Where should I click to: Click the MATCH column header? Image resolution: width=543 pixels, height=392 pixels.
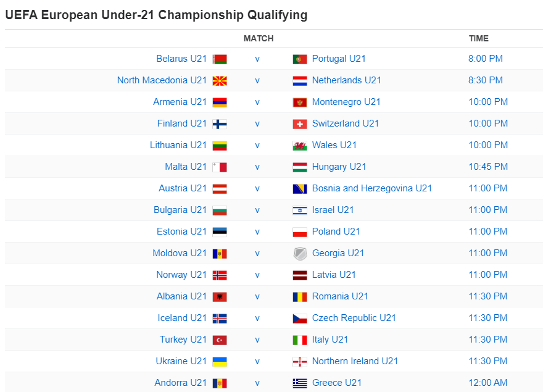pos(258,38)
